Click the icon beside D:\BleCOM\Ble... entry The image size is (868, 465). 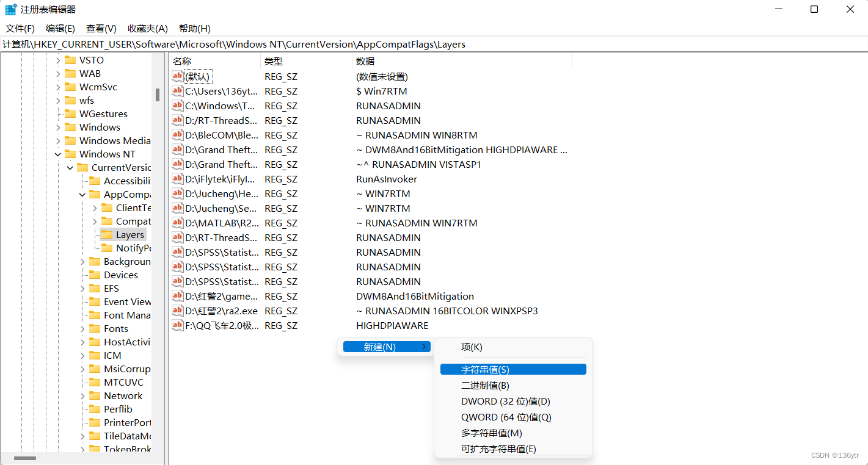(x=178, y=135)
